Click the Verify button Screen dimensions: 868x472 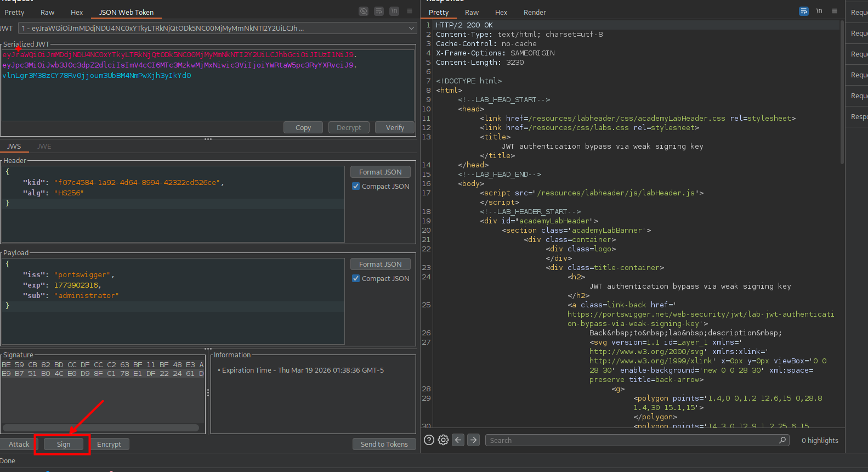(x=395, y=127)
